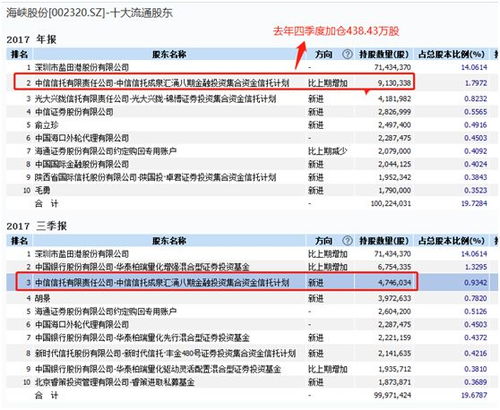Click the total shares 99,971,424
500x410 pixels.
click(x=393, y=395)
